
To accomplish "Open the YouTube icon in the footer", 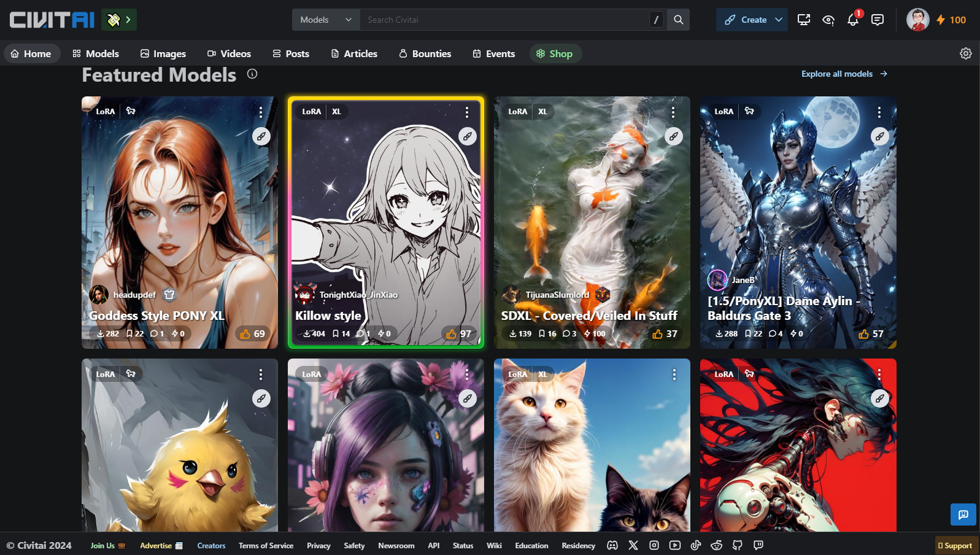I will (x=675, y=545).
